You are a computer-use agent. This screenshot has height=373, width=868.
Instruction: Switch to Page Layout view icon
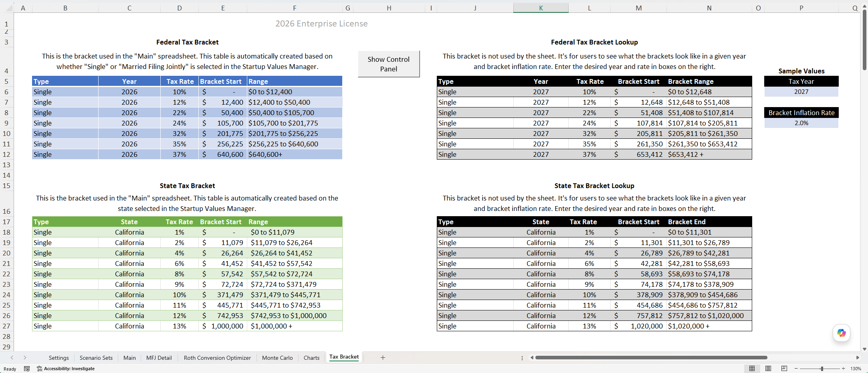point(768,368)
